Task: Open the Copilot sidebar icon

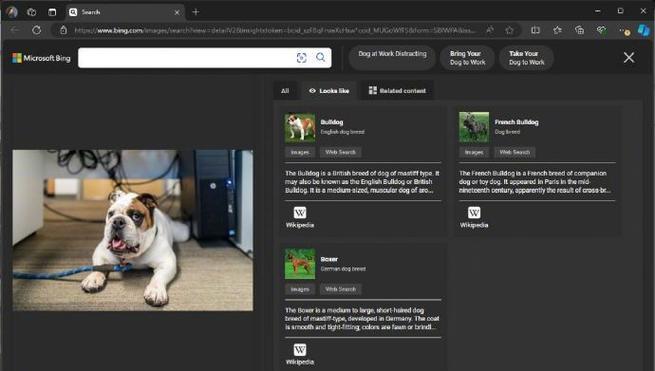Action: coord(644,30)
